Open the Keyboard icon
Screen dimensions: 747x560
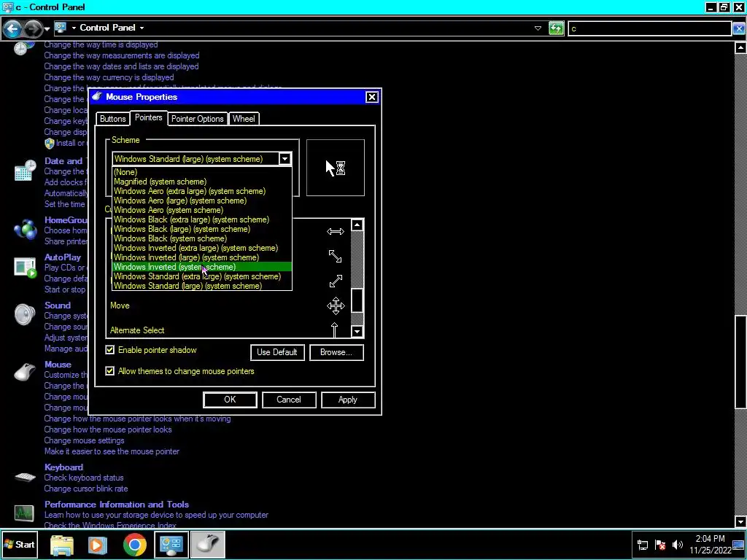pos(25,477)
